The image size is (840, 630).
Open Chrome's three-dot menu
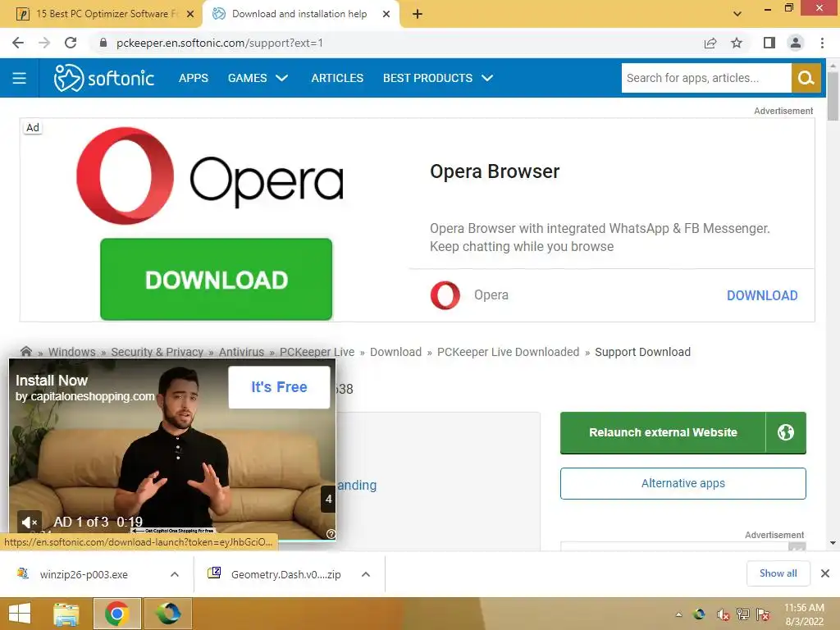[822, 43]
